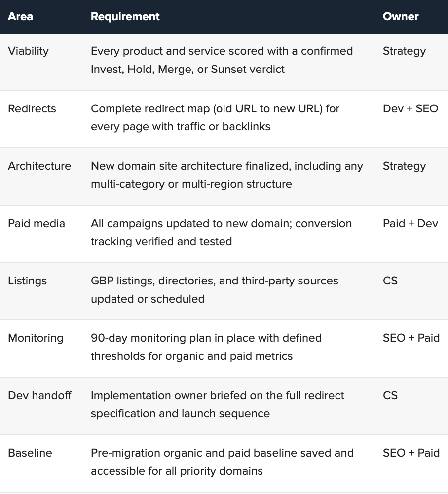Click the Paid + Dev owner cell
The height and width of the screenshot is (494, 448).
410,224
